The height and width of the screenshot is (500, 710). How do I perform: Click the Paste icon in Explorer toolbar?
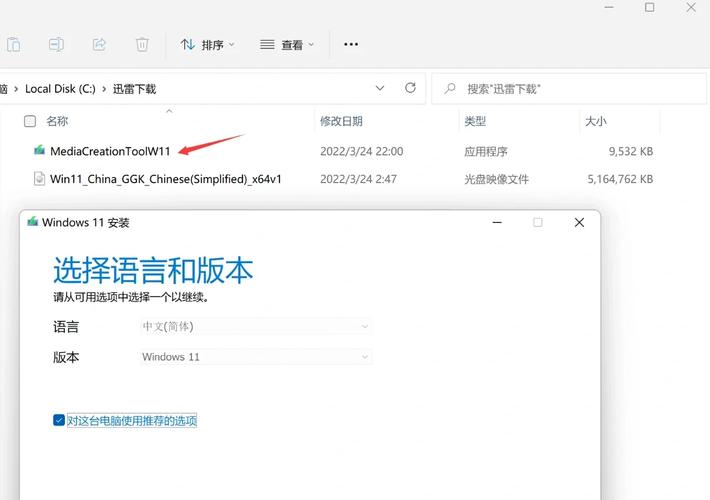[14, 44]
